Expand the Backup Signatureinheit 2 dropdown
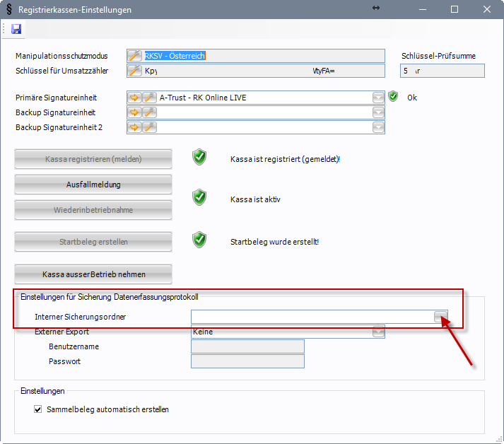The width and height of the screenshot is (504, 444). [379, 127]
